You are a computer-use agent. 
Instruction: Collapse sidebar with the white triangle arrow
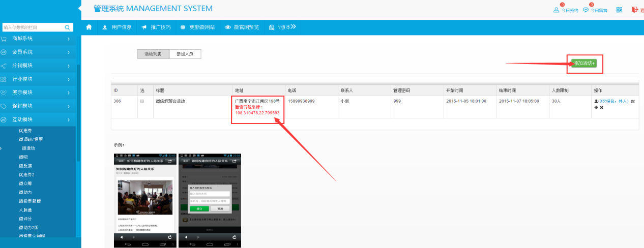click(79, 9)
